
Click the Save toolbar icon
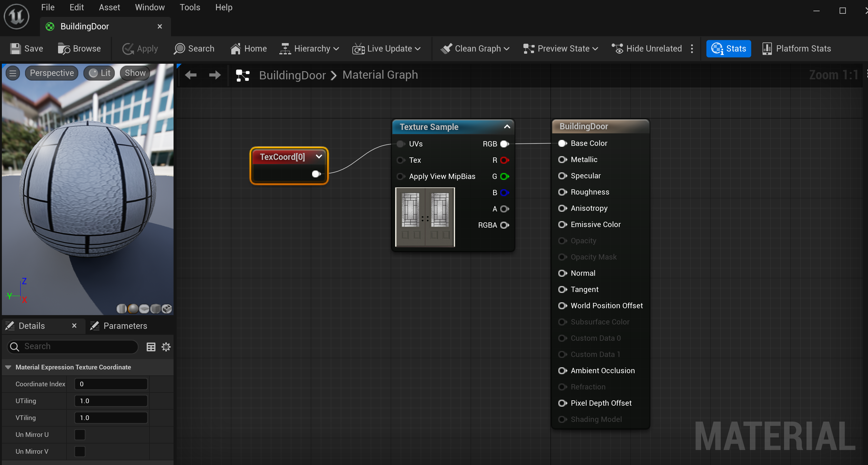tap(16, 48)
